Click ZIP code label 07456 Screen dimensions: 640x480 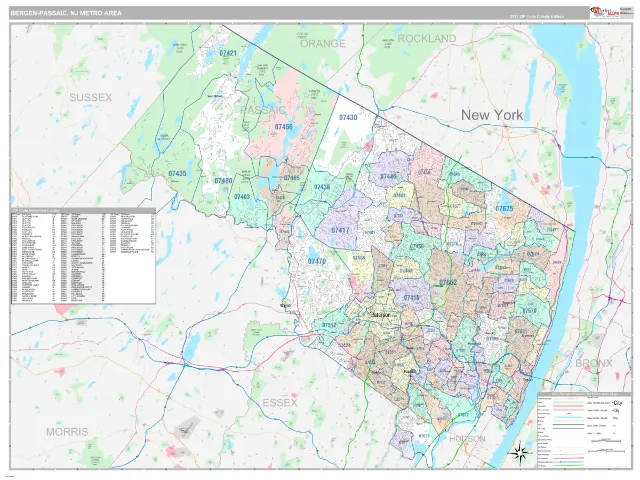pyautogui.click(x=283, y=127)
